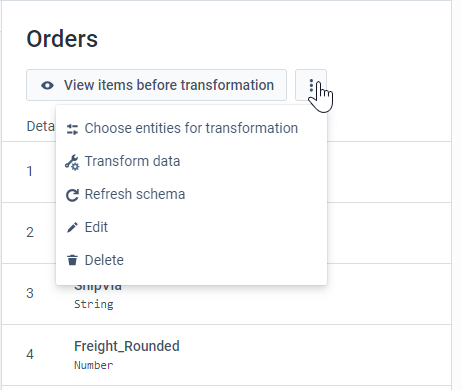Screen dimensions: 462x390
Task: Select row number 1 in the list
Action: pyautogui.click(x=30, y=171)
